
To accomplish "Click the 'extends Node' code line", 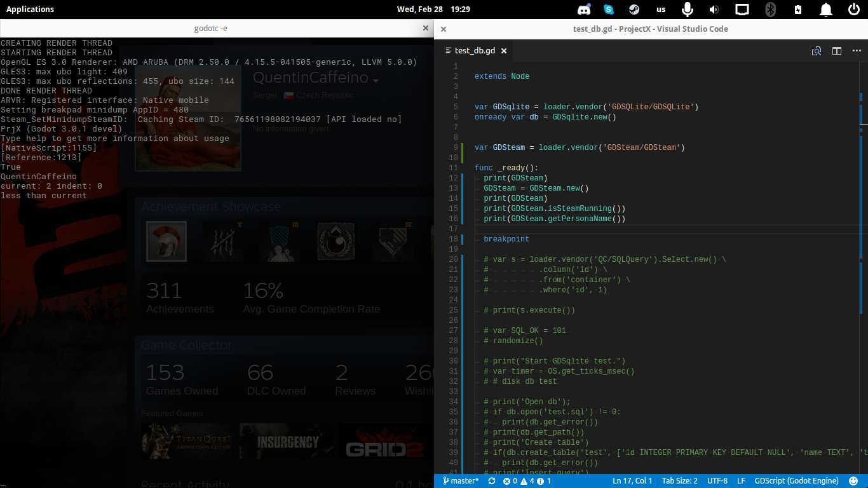I will click(x=502, y=76).
